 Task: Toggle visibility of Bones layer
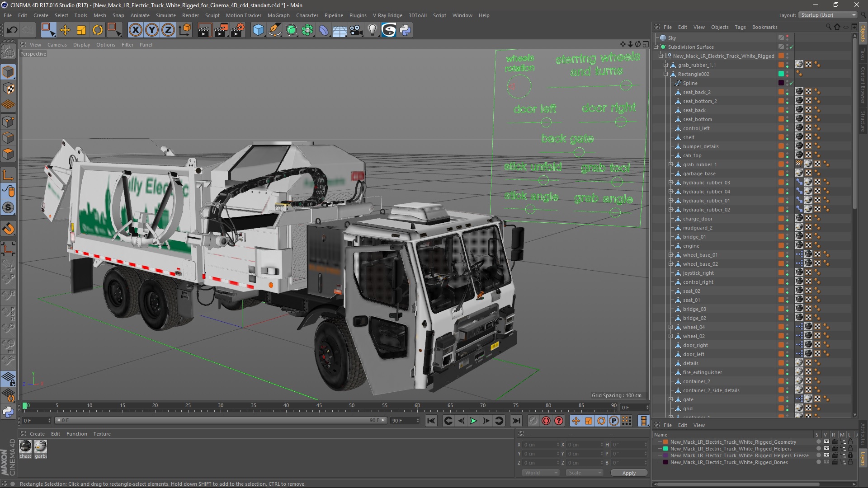pos(826,462)
